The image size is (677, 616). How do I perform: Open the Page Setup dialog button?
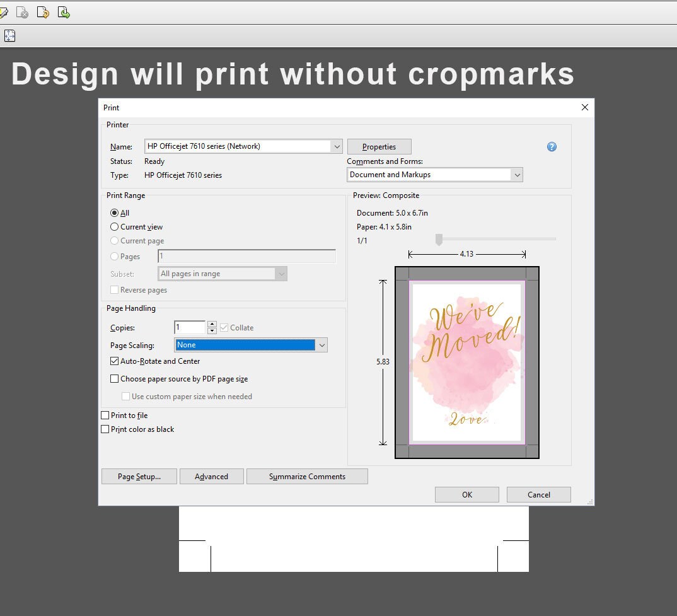139,477
